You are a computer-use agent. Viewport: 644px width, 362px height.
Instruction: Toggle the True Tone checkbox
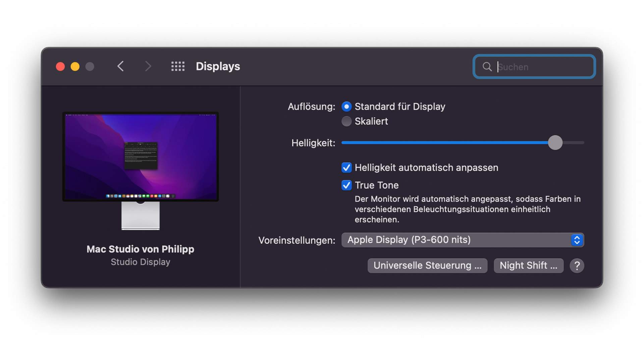pyautogui.click(x=346, y=185)
